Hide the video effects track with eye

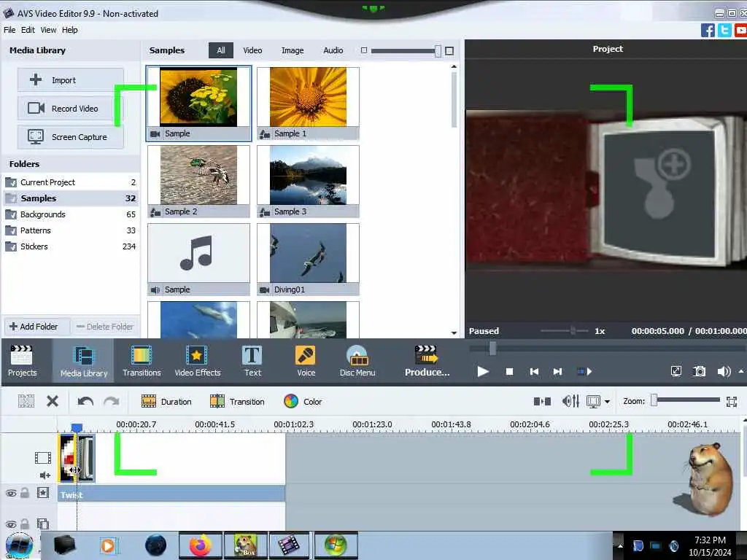click(x=11, y=494)
